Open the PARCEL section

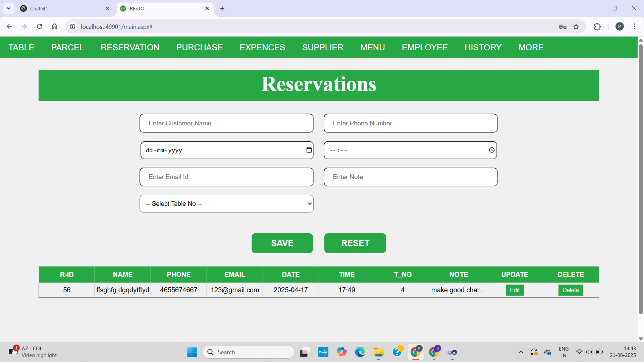[x=67, y=47]
